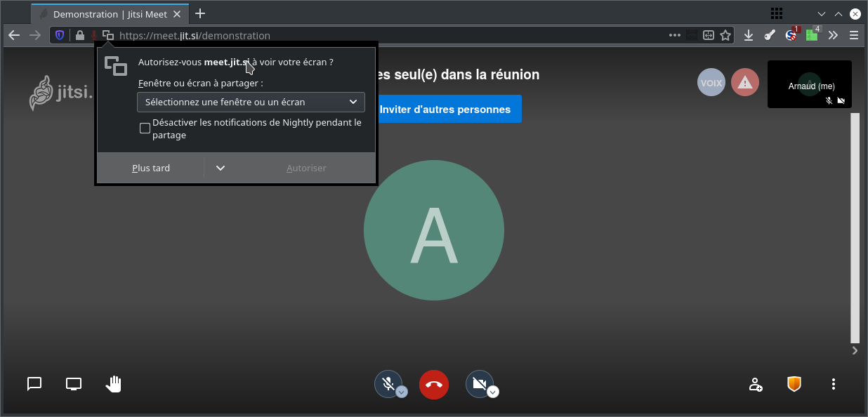The width and height of the screenshot is (868, 417).
Task: Click the vertical scrollbar on the right
Action: pyautogui.click(x=855, y=225)
